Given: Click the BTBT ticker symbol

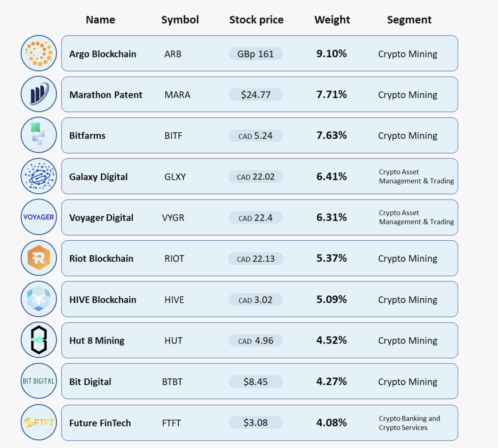Looking at the screenshot, I should (172, 382).
